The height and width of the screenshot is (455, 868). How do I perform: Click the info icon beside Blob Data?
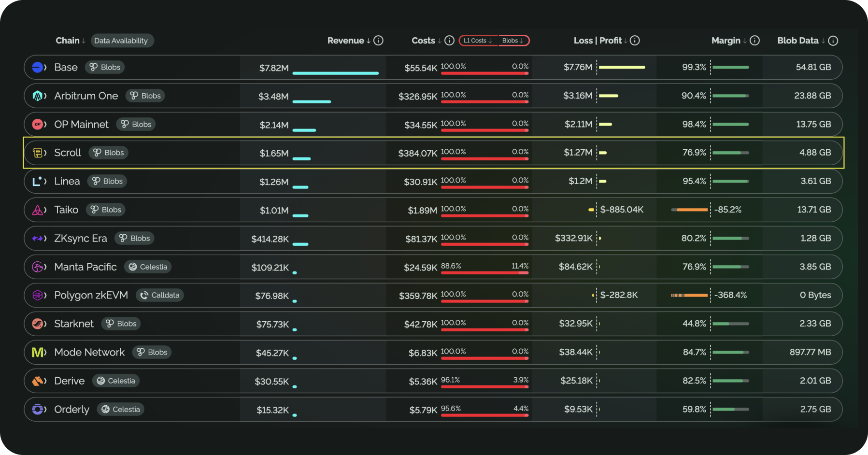coord(833,41)
